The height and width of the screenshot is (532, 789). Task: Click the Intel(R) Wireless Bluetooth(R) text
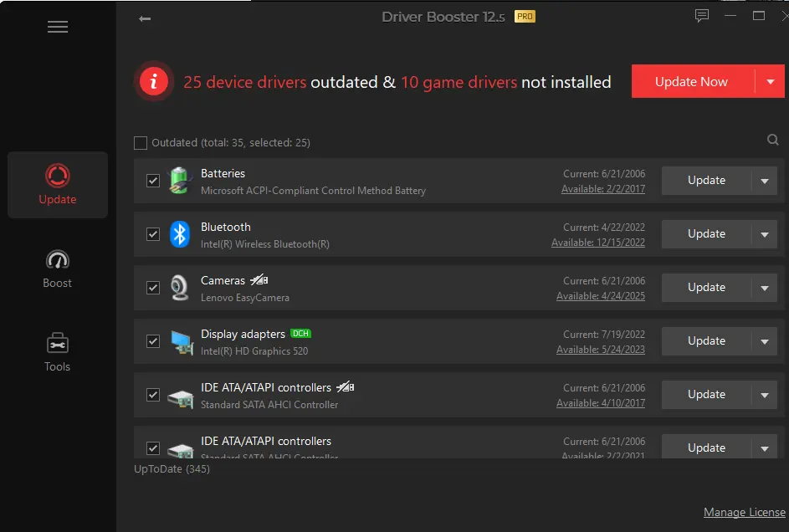click(x=265, y=244)
